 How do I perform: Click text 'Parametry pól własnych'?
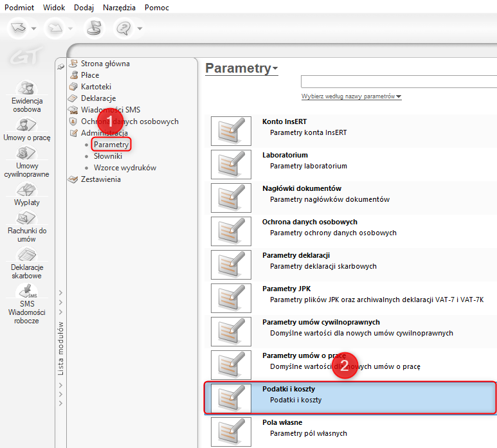(x=309, y=433)
